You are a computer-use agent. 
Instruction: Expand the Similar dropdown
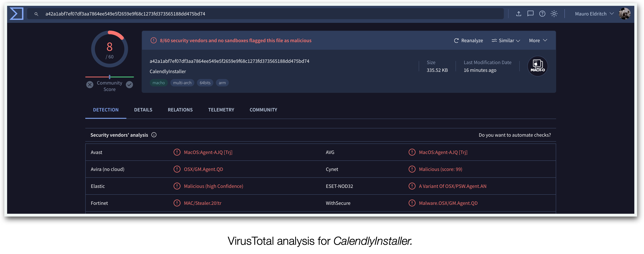tap(506, 41)
